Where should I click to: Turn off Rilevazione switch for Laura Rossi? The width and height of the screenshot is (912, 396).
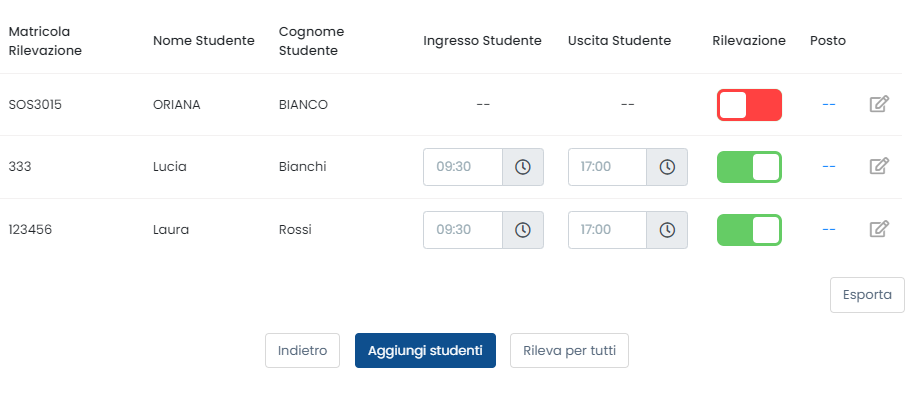pos(749,230)
